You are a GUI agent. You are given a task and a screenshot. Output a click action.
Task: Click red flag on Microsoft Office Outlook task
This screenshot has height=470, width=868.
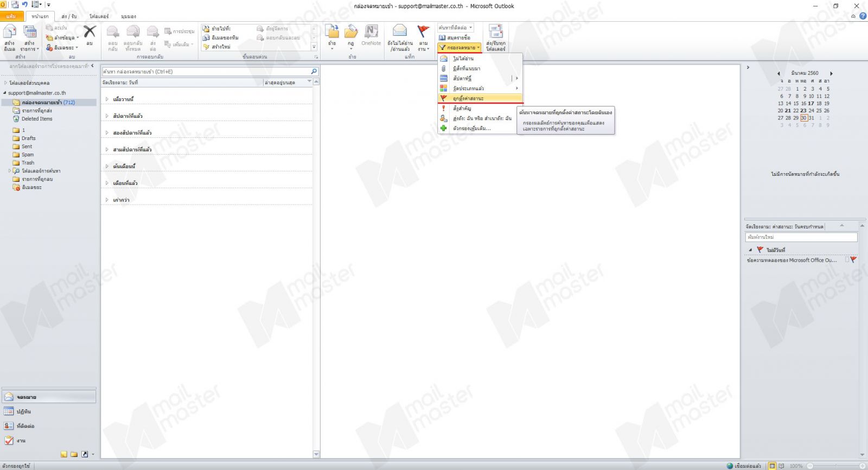click(x=853, y=260)
